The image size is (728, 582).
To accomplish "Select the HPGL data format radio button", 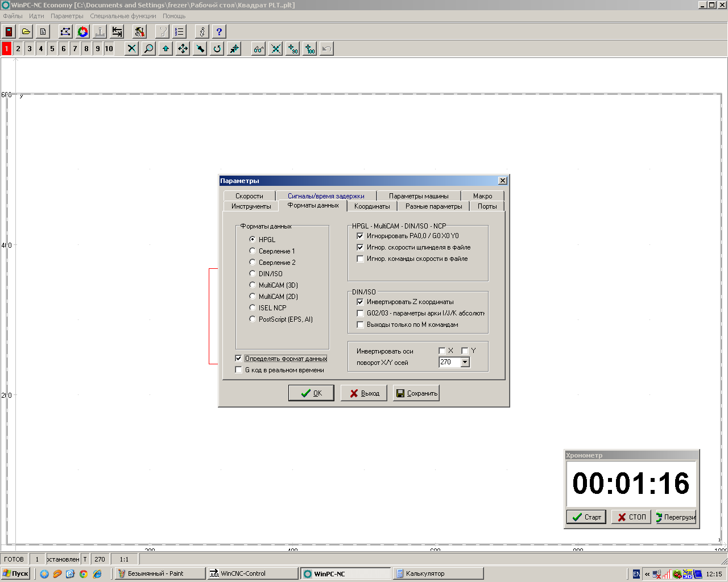I will pos(253,239).
